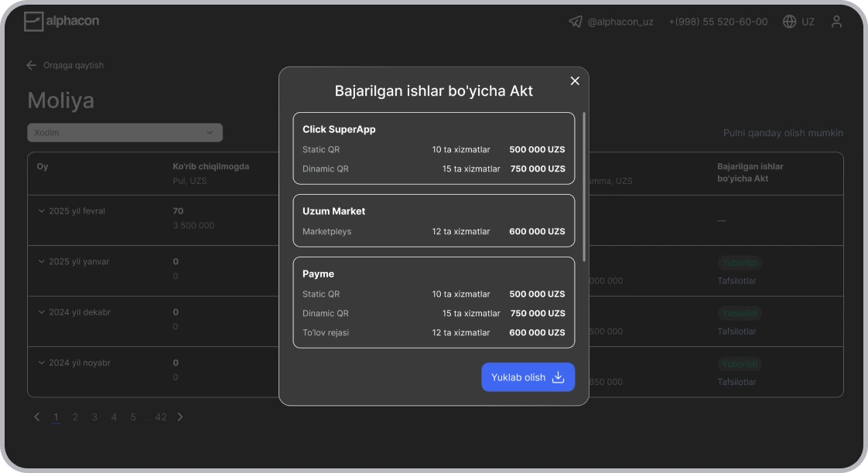The height and width of the screenshot is (473, 868).
Task: Click Dinamic QR row under Click SuperApp
Action: [434, 168]
